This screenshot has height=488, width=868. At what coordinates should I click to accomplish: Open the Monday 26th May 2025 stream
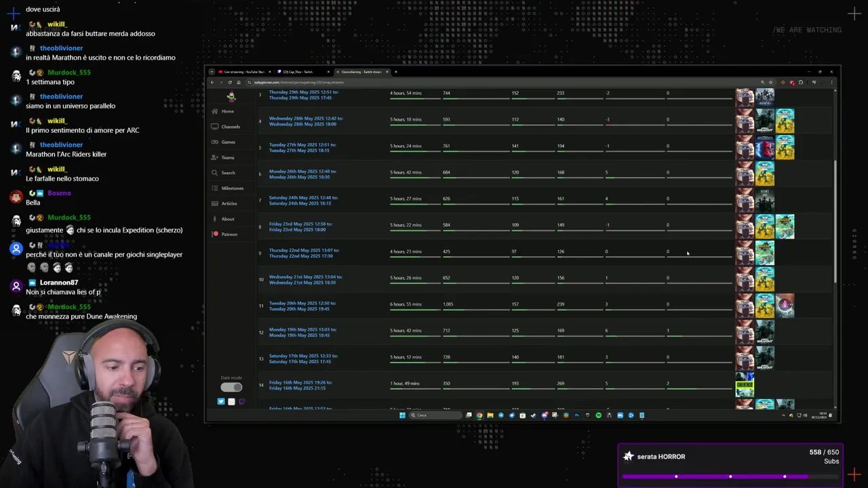(302, 174)
